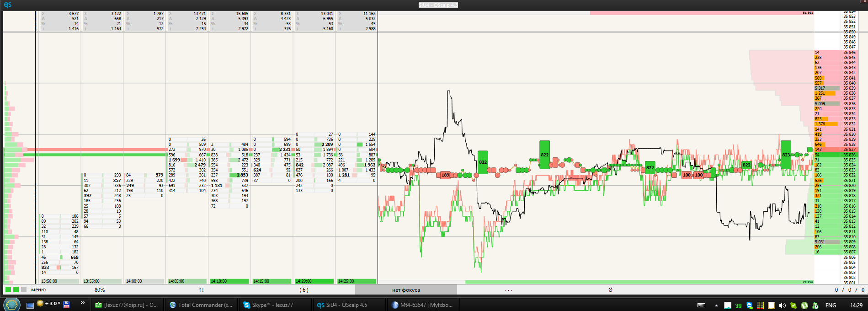Image resolution: width=868 pixels, height=311 pixels.
Task: Click the ENG language indicator
Action: pos(831,306)
